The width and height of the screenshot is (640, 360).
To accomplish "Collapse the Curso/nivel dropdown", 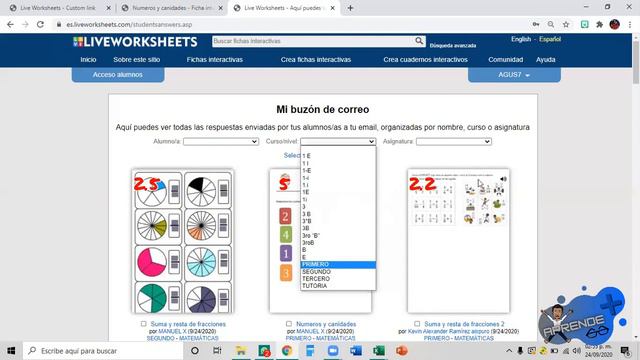I will (338, 141).
